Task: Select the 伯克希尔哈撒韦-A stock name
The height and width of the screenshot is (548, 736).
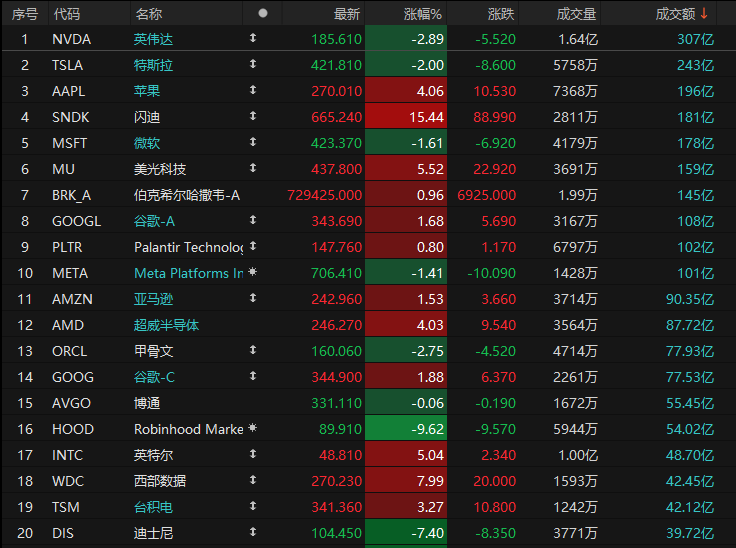Action: pyautogui.click(x=187, y=195)
